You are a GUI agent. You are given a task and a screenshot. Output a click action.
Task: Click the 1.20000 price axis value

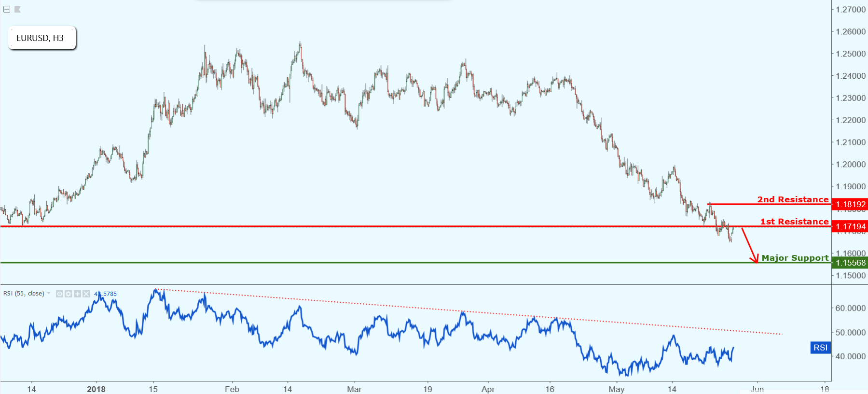tap(851, 164)
